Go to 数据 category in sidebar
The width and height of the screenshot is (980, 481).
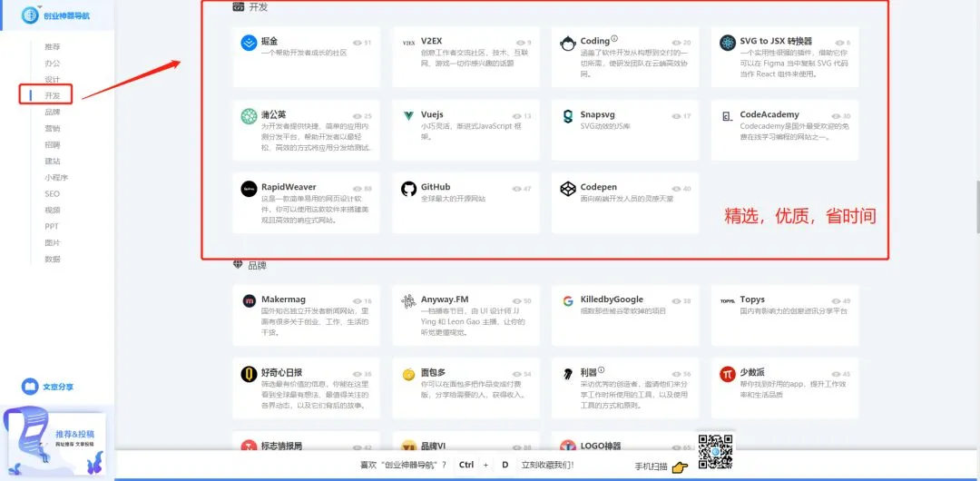(53, 259)
